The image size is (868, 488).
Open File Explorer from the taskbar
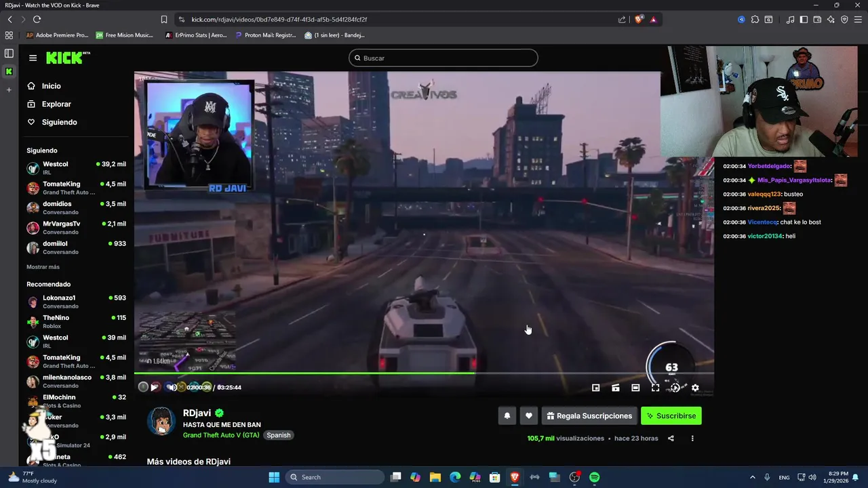(x=435, y=477)
